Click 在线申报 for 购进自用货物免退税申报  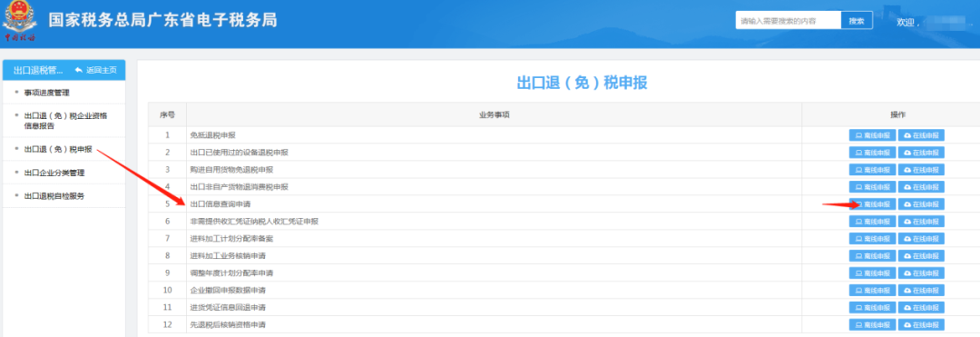(921, 170)
